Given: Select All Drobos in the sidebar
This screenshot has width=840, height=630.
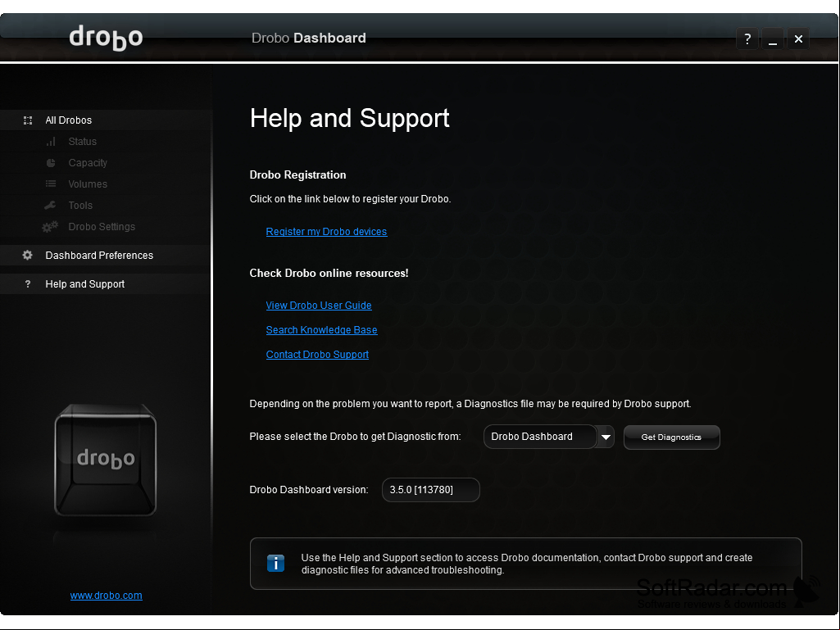Looking at the screenshot, I should (106, 120).
